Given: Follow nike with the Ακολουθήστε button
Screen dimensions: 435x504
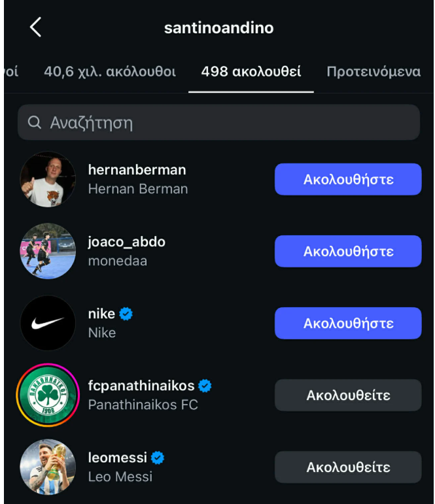Looking at the screenshot, I should pos(348,323).
